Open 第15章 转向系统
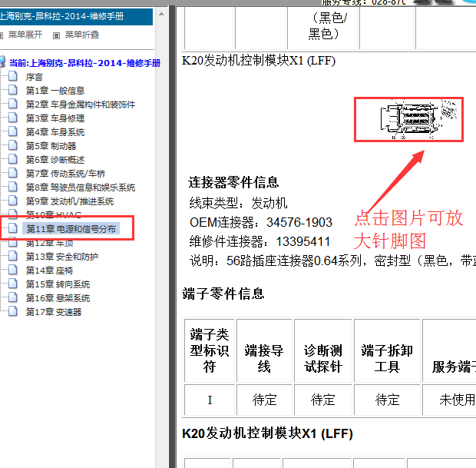 point(58,284)
